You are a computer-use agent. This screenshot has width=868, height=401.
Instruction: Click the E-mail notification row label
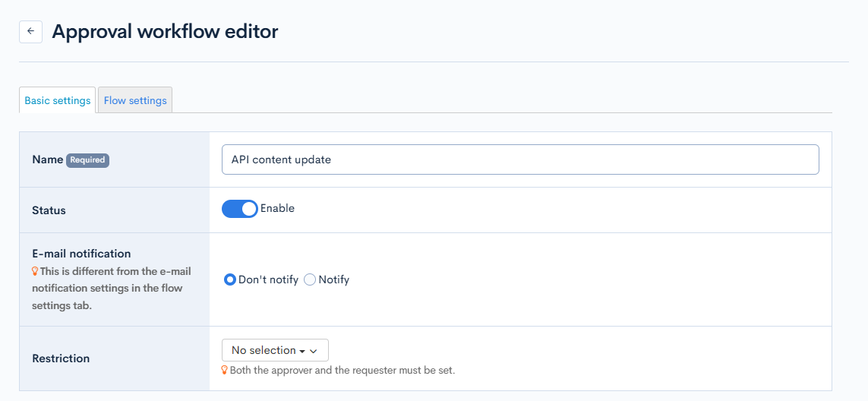tap(81, 254)
